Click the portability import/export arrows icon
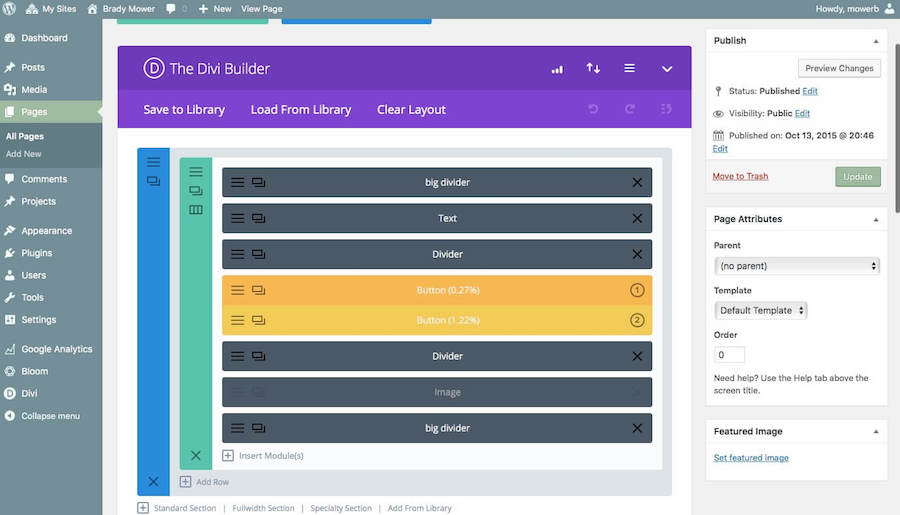 (593, 68)
